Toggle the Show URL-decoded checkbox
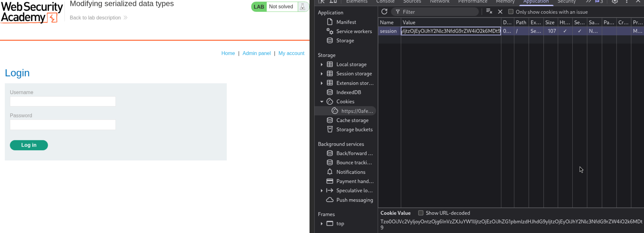 tap(421, 213)
